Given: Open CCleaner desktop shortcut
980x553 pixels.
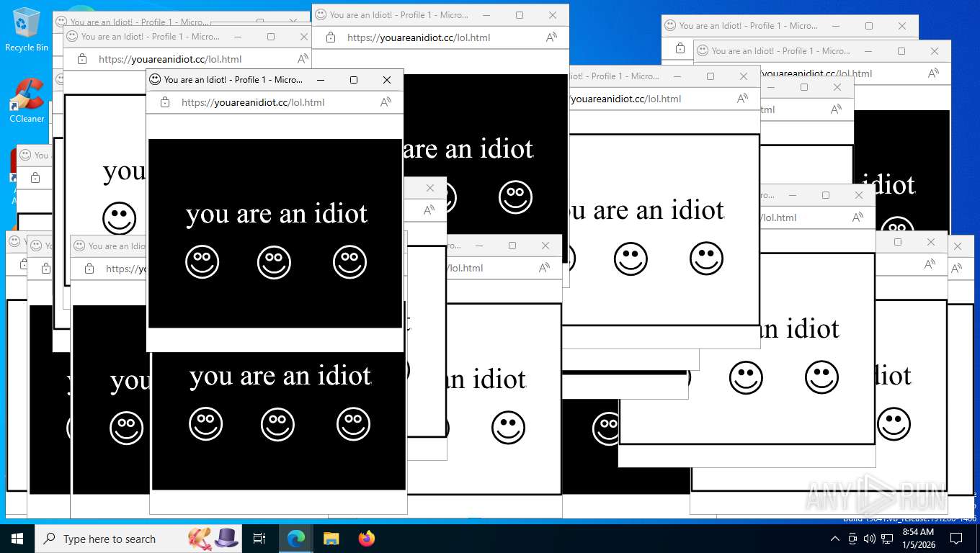Looking at the screenshot, I should [x=27, y=101].
